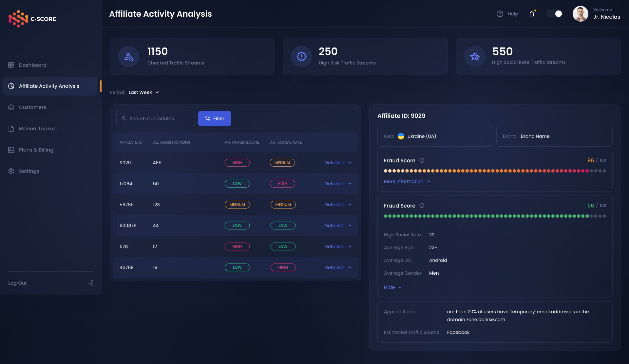
Task: Click the Filter button
Action: [214, 118]
